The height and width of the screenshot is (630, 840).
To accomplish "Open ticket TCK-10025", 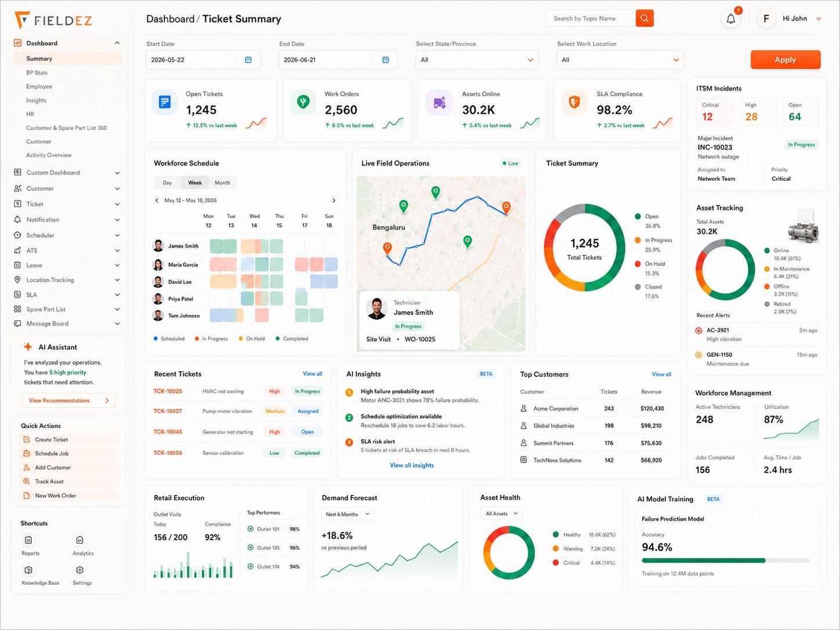I will (x=168, y=391).
